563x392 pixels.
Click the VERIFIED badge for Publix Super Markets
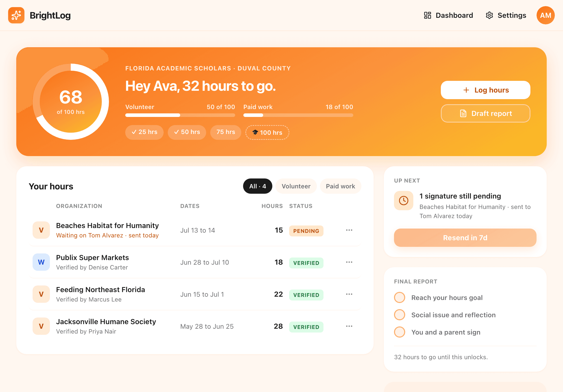coord(306,263)
